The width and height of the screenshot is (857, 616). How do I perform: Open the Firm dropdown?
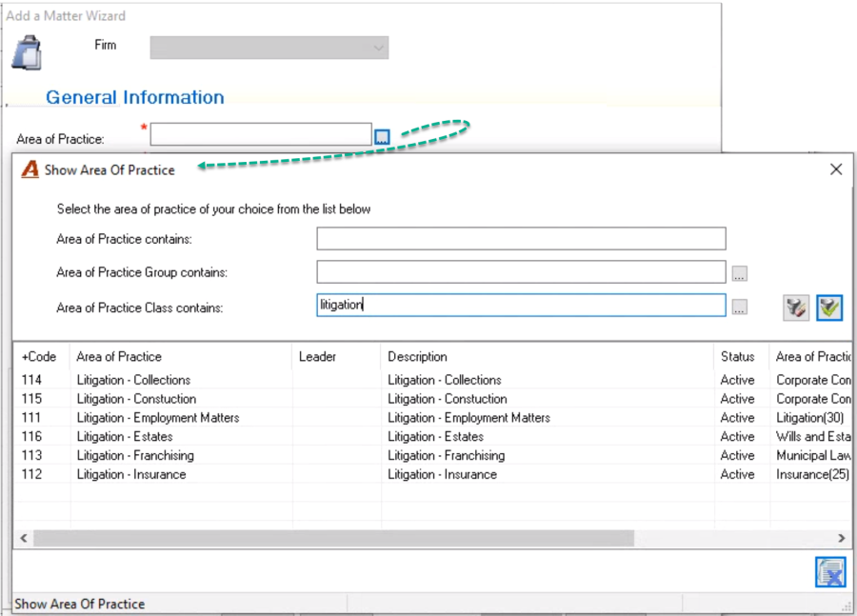(269, 48)
